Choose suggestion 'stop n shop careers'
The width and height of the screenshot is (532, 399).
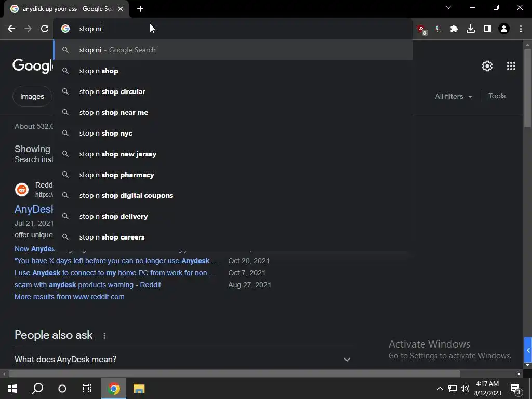point(233,237)
